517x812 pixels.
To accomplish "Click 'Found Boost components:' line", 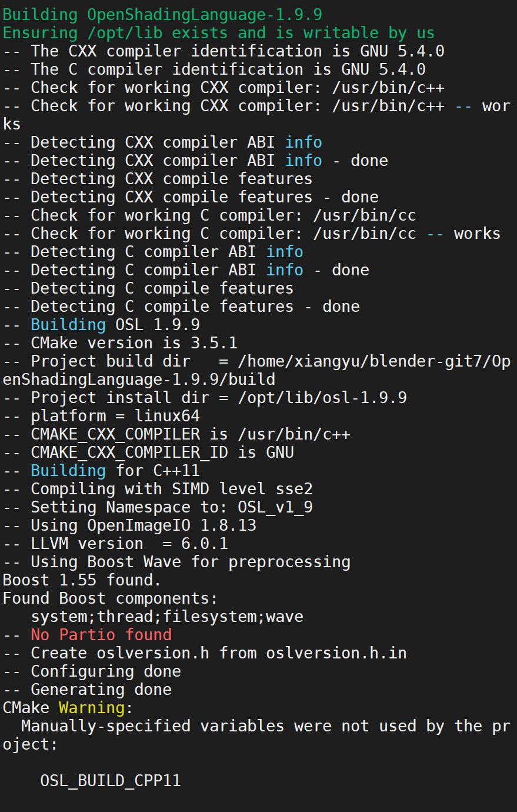I will click(111, 598).
